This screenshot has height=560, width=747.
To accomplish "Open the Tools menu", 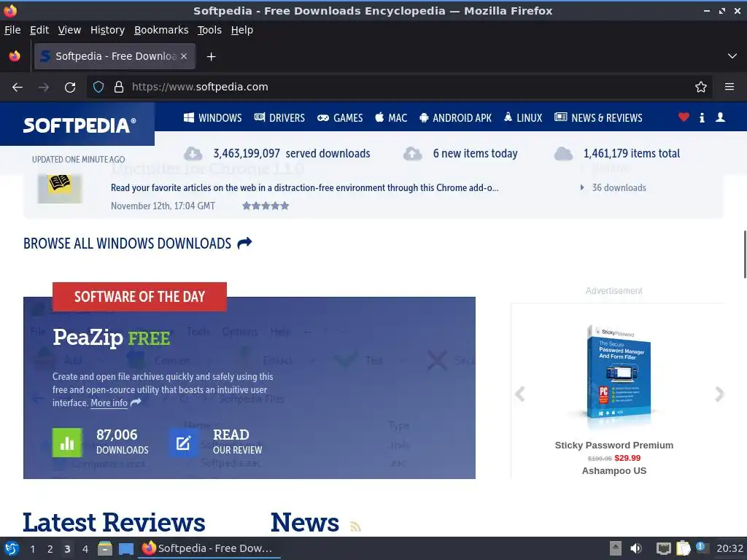I will tap(209, 30).
